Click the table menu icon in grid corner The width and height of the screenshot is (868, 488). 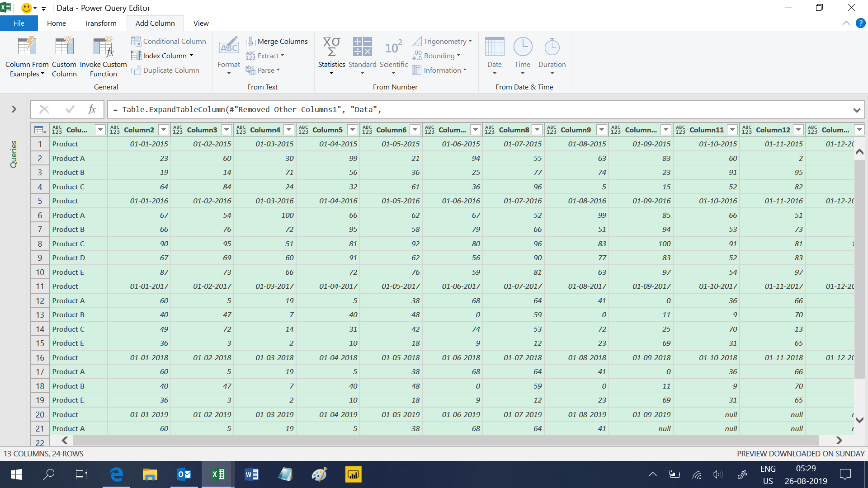click(x=40, y=130)
